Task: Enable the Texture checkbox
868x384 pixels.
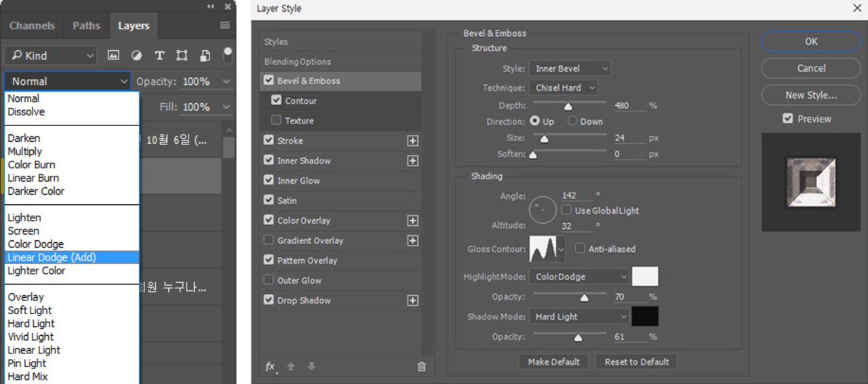Action: 276,121
